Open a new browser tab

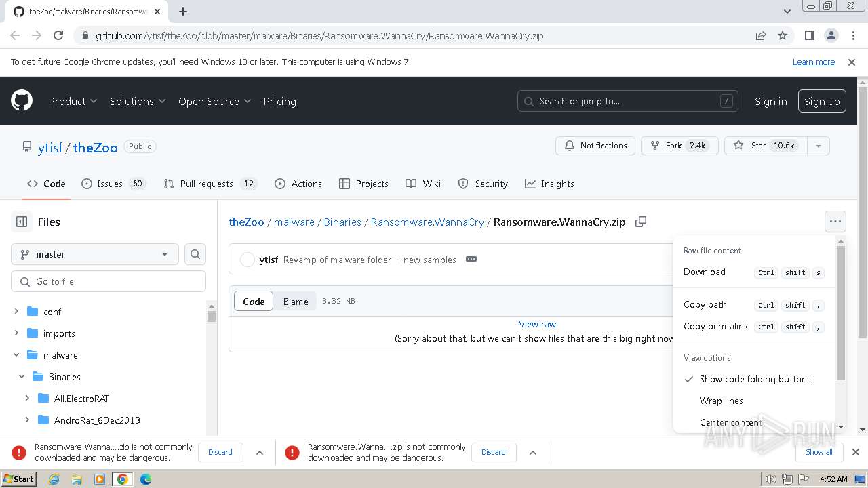point(183,12)
